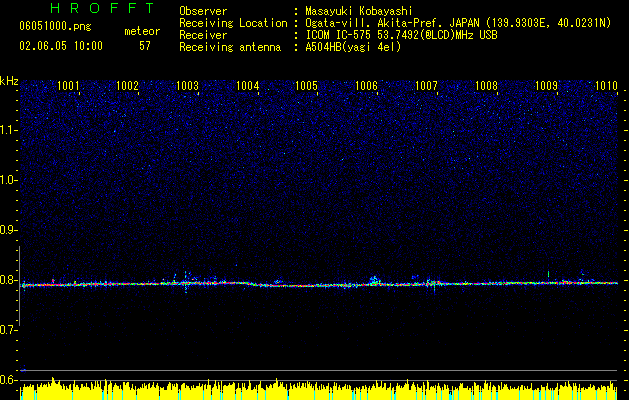Click observer name Masayuki Kobayashi
The height and width of the screenshot is (400, 629).
tap(358, 11)
